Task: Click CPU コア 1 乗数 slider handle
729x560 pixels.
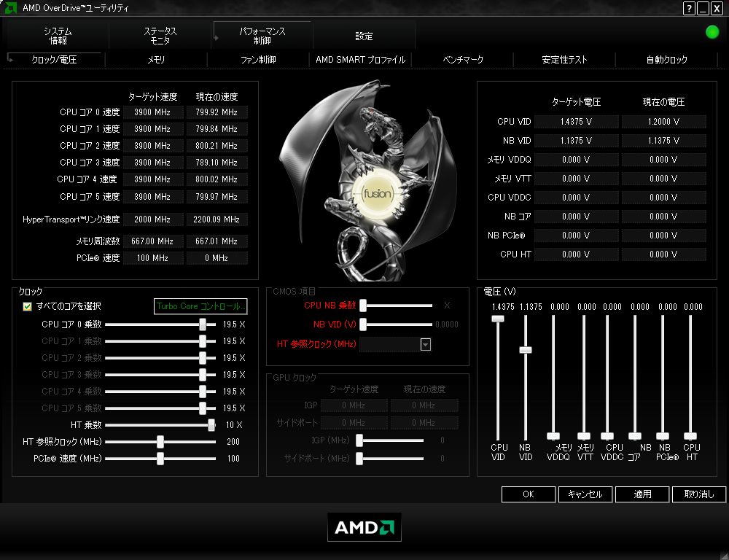Action: pyautogui.click(x=203, y=341)
